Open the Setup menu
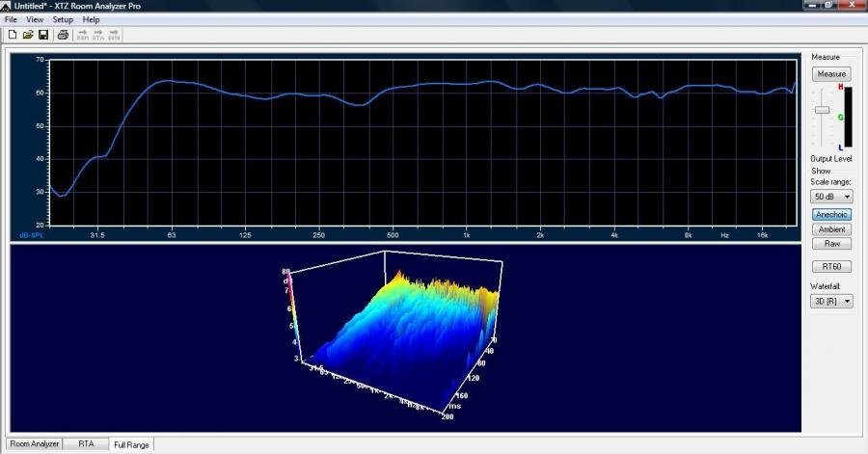This screenshot has width=868, height=454. click(63, 19)
